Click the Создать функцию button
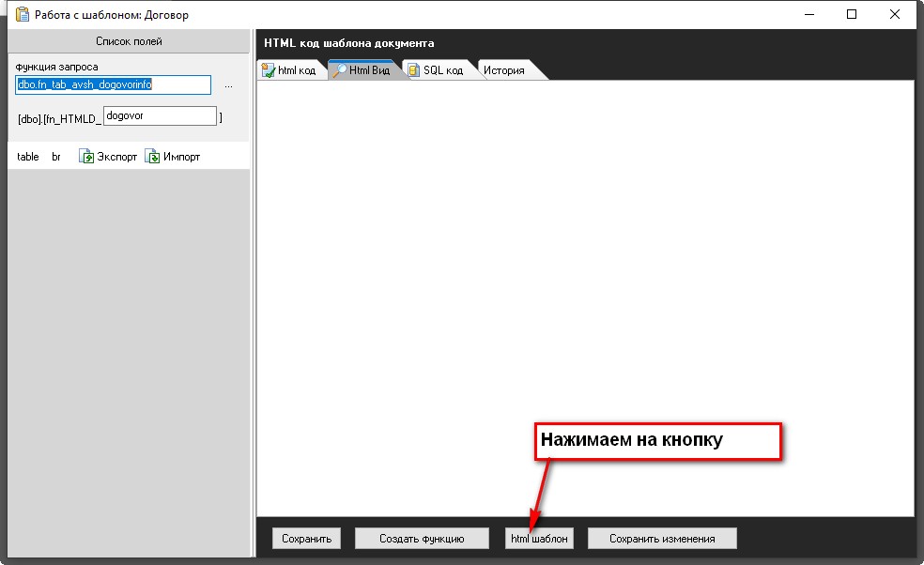924x565 pixels. [x=422, y=539]
